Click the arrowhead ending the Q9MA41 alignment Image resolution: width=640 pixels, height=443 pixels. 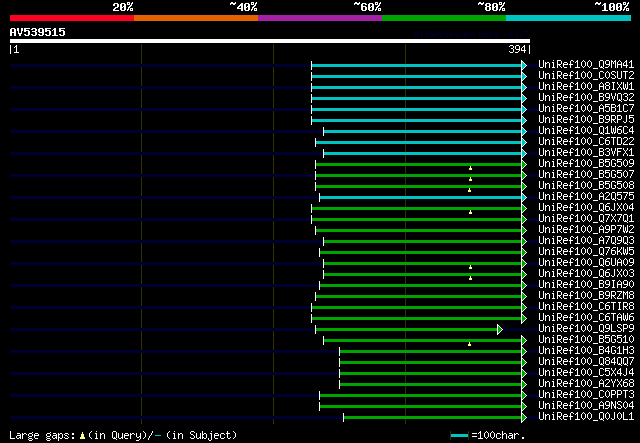click(x=524, y=65)
